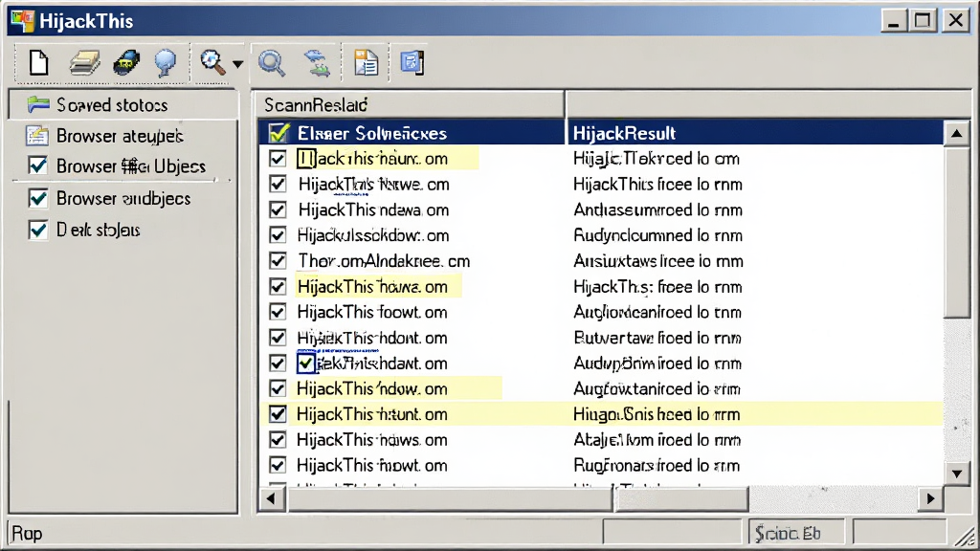
Task: Click the Elaaer Solveriexes column header text
Action: [x=372, y=133]
